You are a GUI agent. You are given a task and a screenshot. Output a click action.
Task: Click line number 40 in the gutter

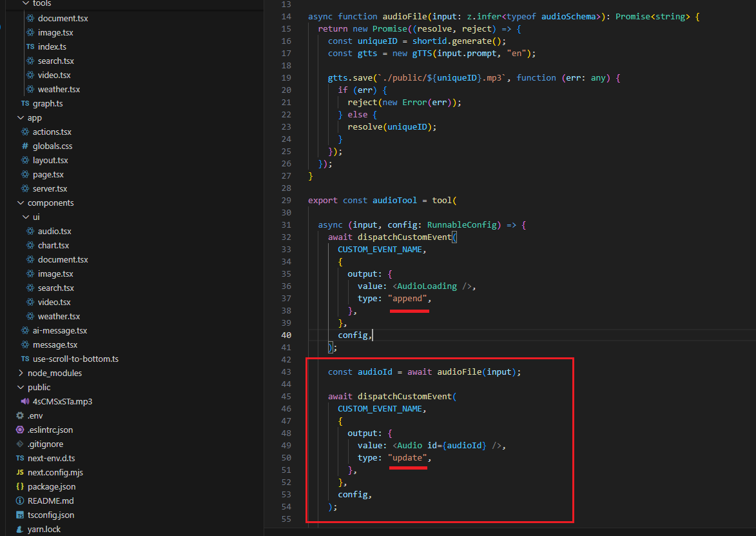(287, 335)
